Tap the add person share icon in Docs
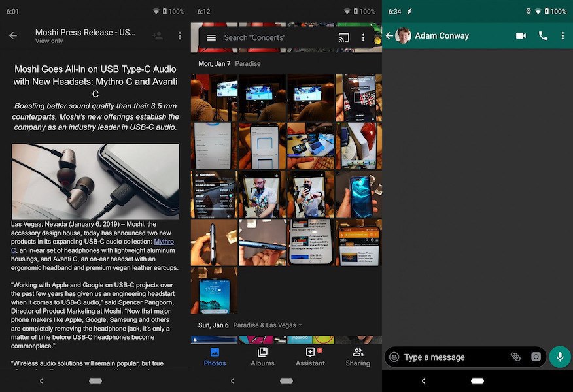Image resolution: width=573 pixels, height=392 pixels. pos(158,36)
